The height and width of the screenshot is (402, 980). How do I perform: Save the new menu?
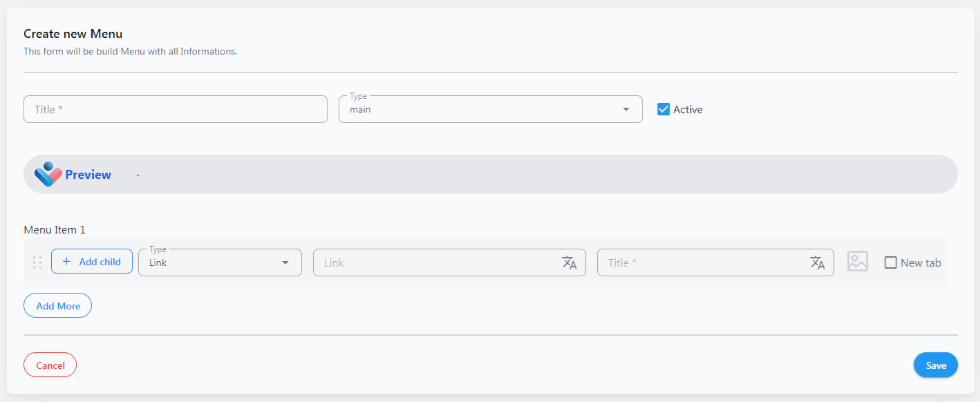936,365
